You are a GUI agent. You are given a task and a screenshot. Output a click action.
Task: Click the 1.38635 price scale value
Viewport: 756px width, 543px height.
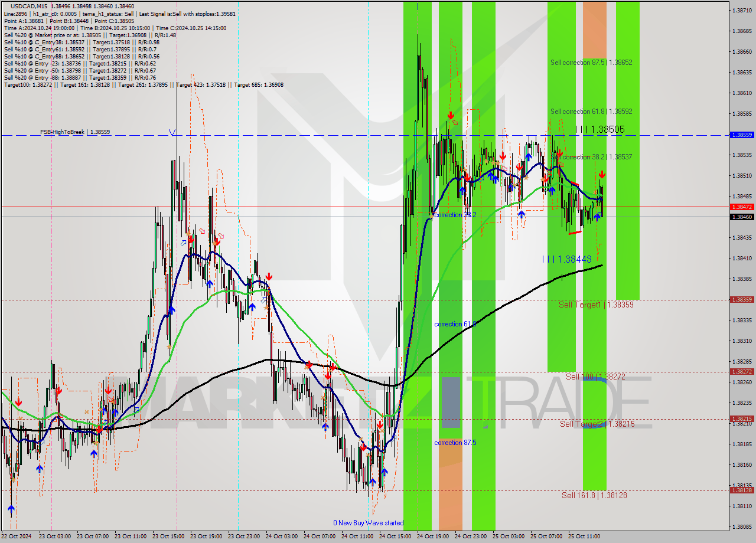coord(742,73)
